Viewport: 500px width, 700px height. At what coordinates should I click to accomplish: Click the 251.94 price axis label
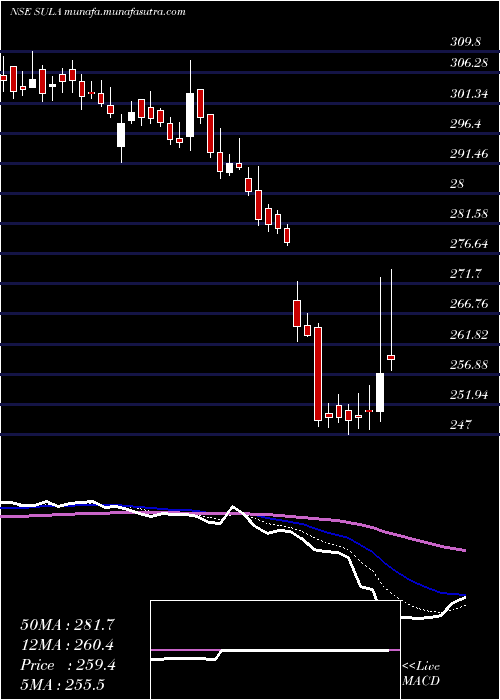coord(469,395)
